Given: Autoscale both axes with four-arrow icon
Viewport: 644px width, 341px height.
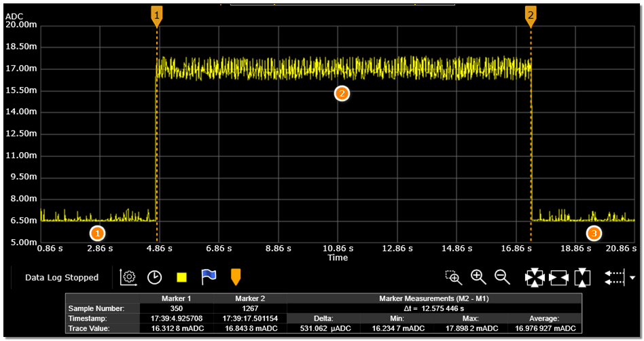Looking at the screenshot, I should coord(535,278).
